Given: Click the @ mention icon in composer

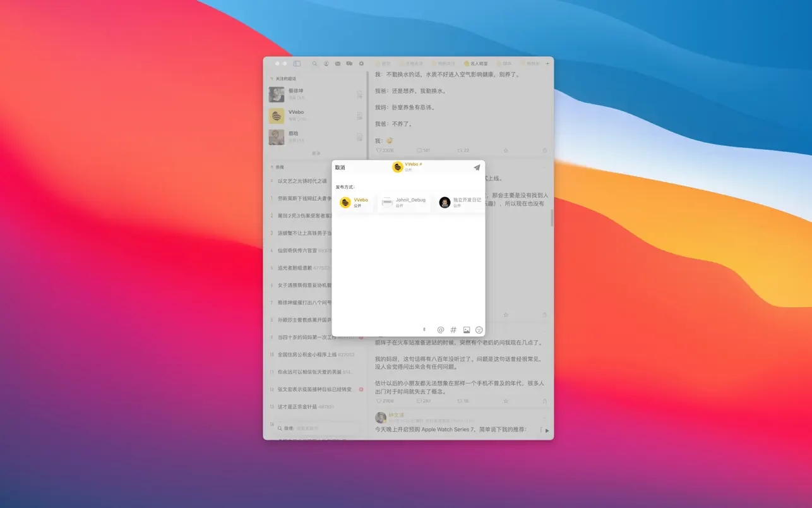Looking at the screenshot, I should pyautogui.click(x=441, y=330).
